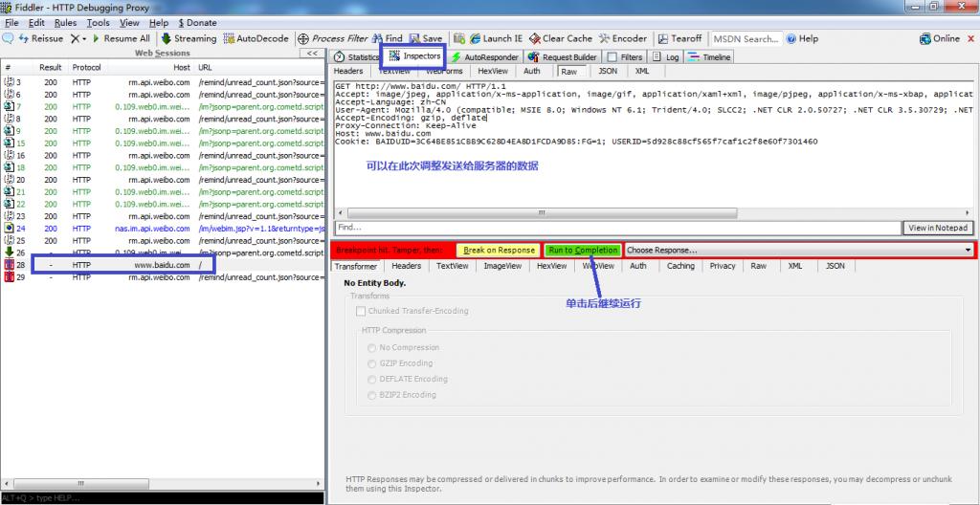Click Run to Completion button
980x505 pixels.
coord(583,250)
